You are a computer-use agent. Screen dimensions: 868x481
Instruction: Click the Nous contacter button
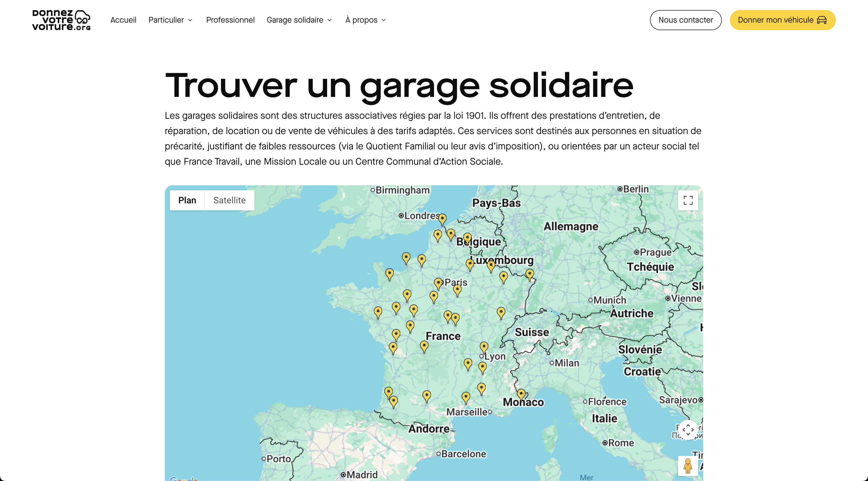tap(685, 20)
